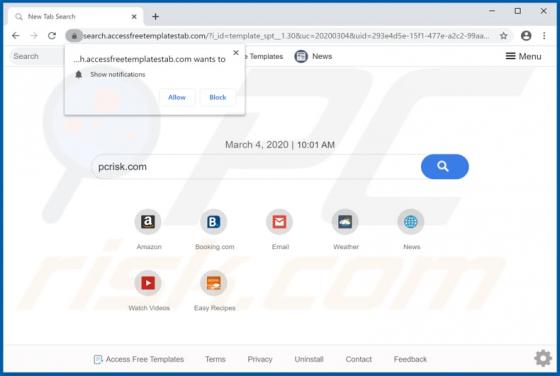
Task: Dismiss the notification permission popup
Action: coord(236,52)
